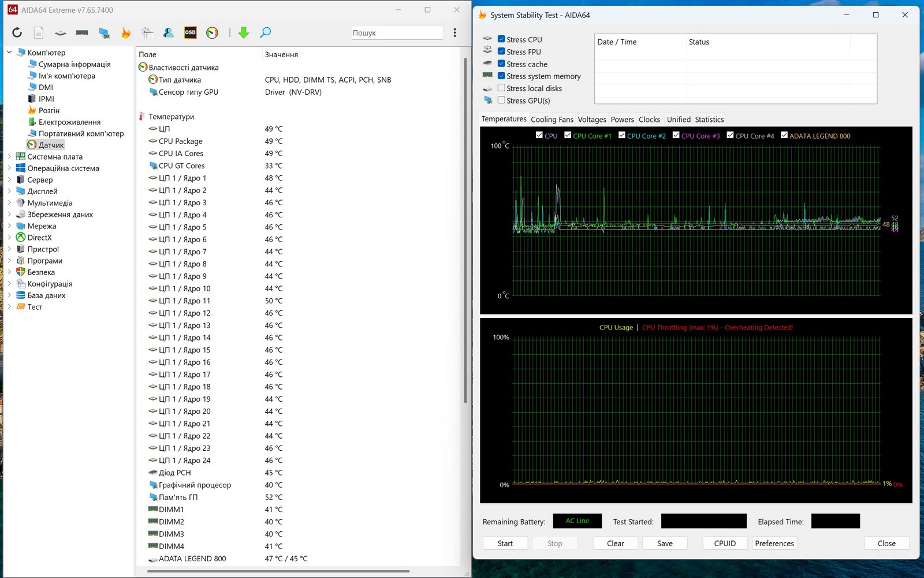Open the three-dot menu in AIDA64
Screen dimensions: 924x578
pos(455,33)
